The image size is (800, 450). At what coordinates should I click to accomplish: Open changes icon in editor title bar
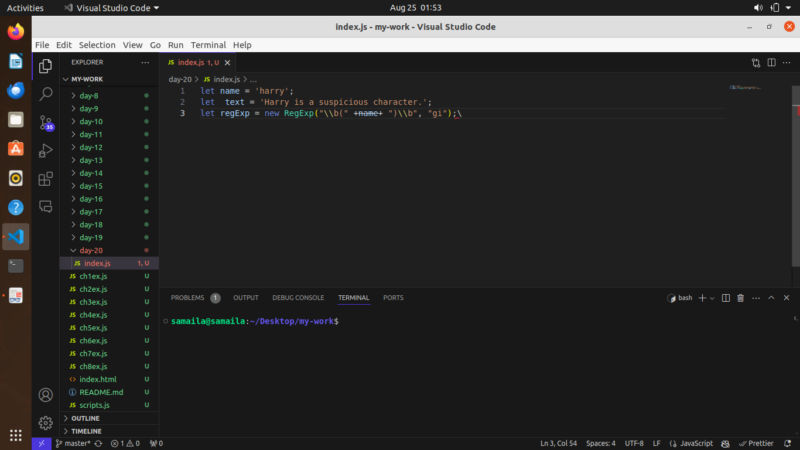tap(756, 63)
